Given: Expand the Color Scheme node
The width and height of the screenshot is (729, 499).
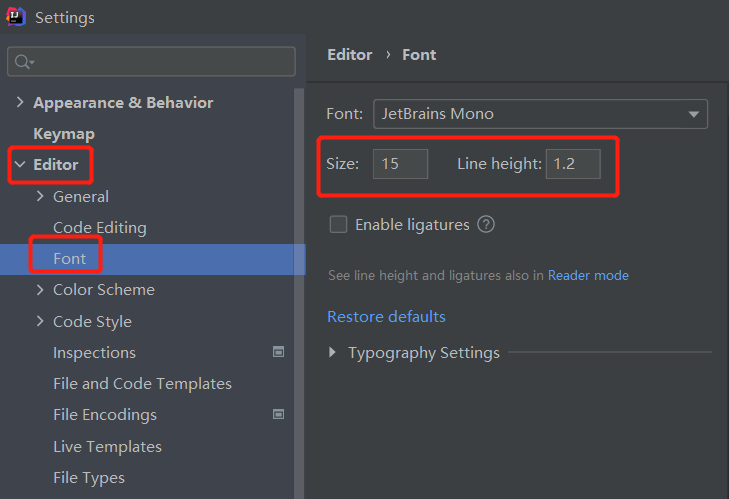Looking at the screenshot, I should point(40,290).
